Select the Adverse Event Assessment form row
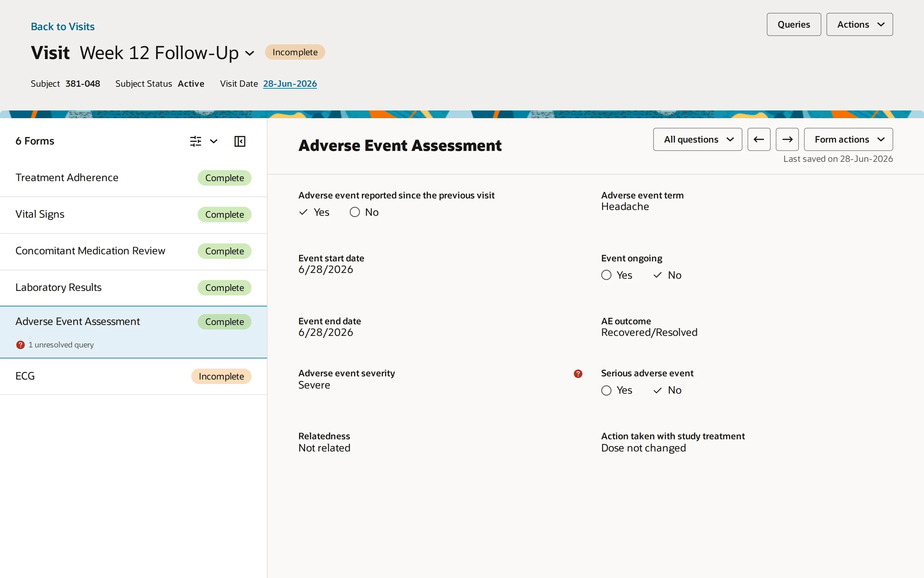 click(x=133, y=332)
